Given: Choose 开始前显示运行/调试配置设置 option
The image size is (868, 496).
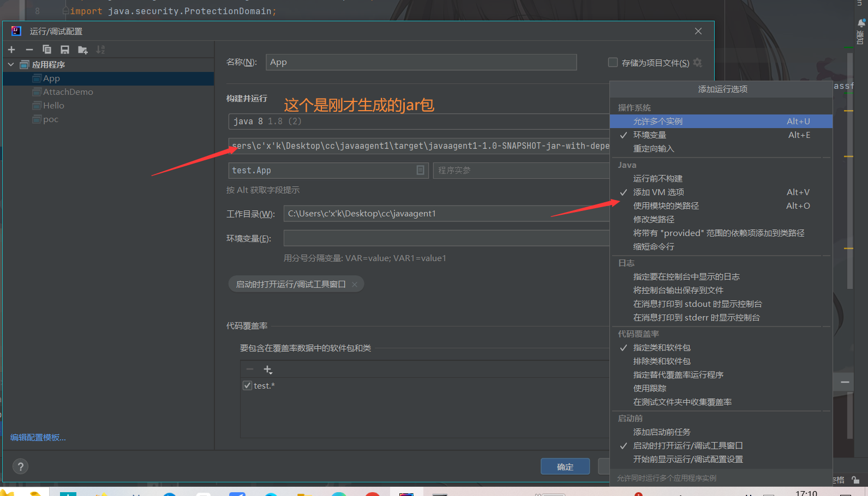Looking at the screenshot, I should click(x=721, y=459).
